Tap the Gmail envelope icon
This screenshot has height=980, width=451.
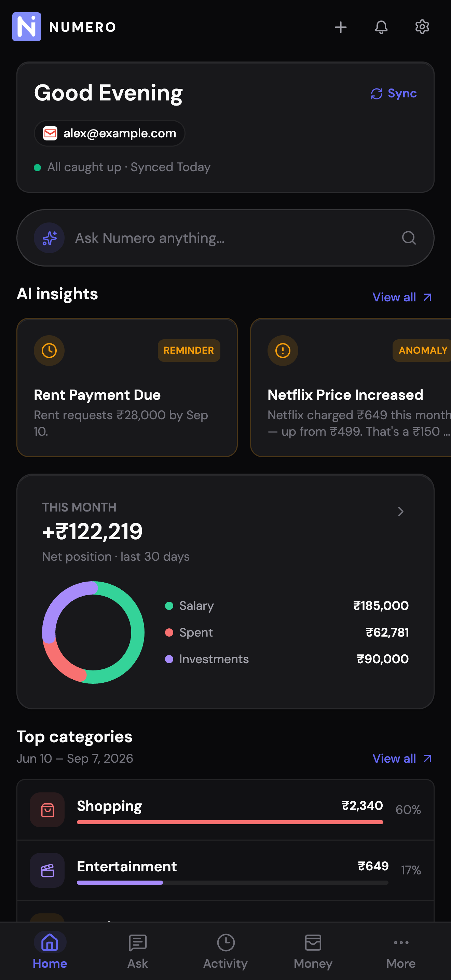coord(50,133)
